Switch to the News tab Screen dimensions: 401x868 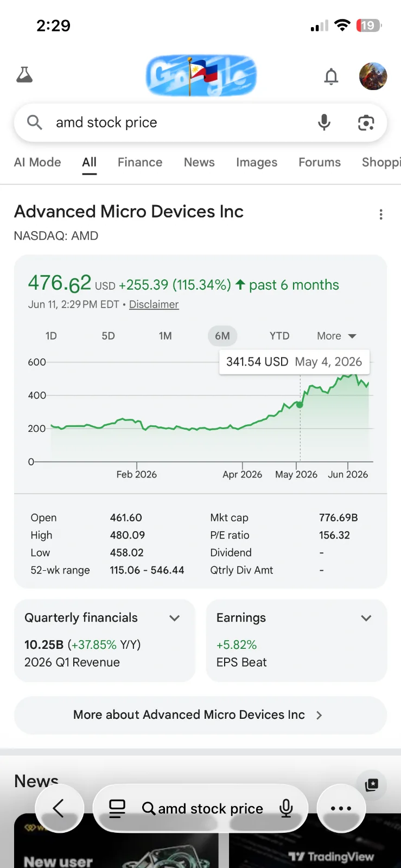click(199, 162)
